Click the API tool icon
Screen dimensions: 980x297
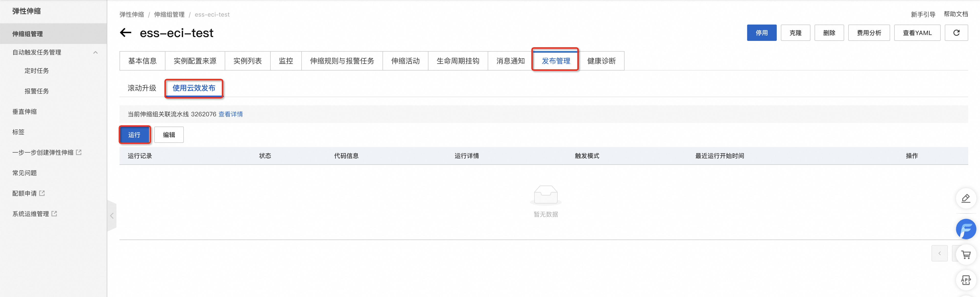pos(965,280)
